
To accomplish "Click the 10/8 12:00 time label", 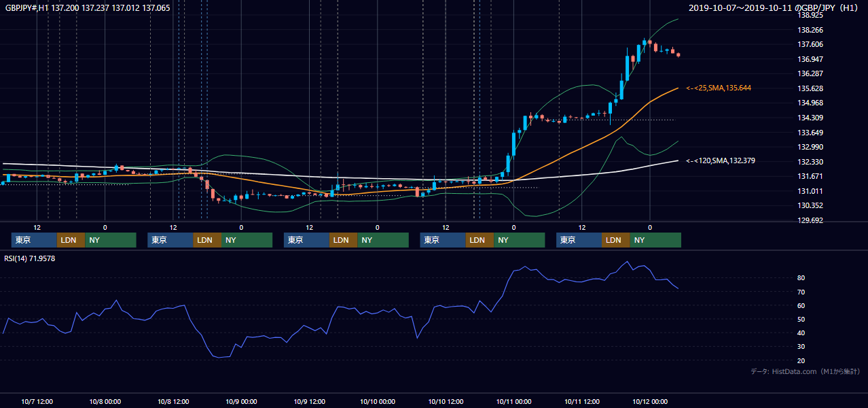I will [173, 401].
